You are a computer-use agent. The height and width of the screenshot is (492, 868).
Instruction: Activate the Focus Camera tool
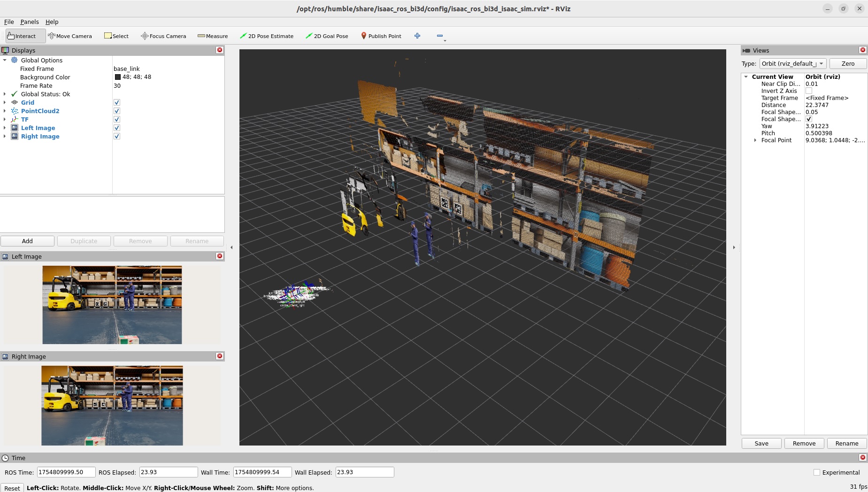click(x=163, y=36)
